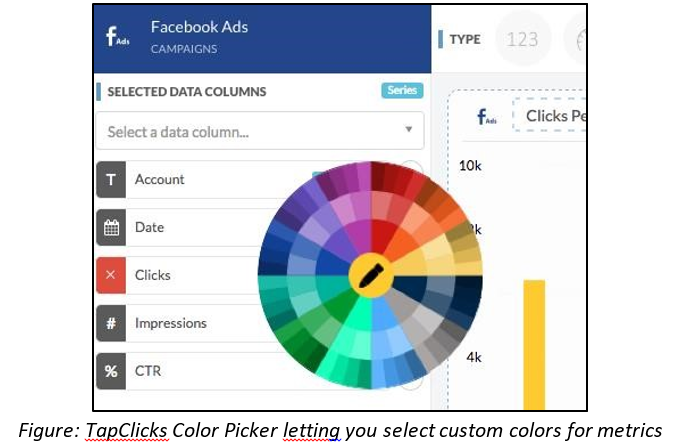
Task: Click the pen icon in color wheel center
Action: (x=371, y=275)
